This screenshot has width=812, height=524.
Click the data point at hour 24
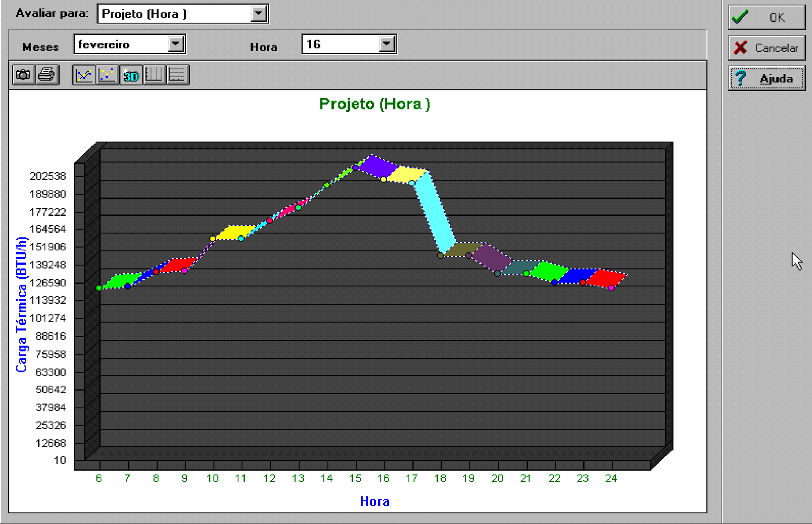coord(611,288)
